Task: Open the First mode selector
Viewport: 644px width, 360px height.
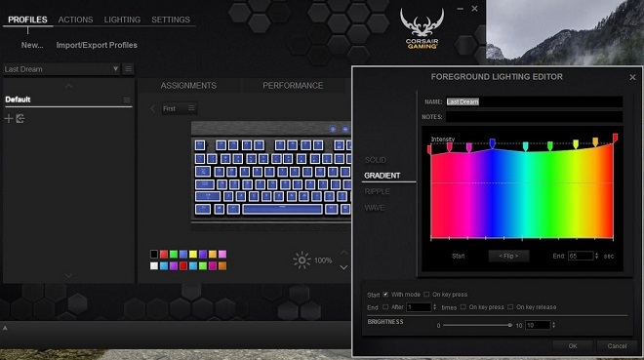Action: point(180,108)
